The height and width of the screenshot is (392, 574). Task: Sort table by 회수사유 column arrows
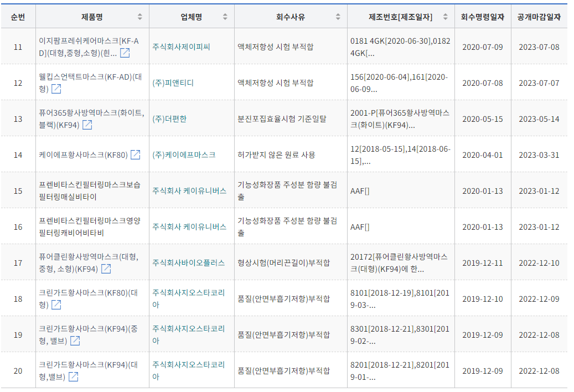click(x=338, y=17)
